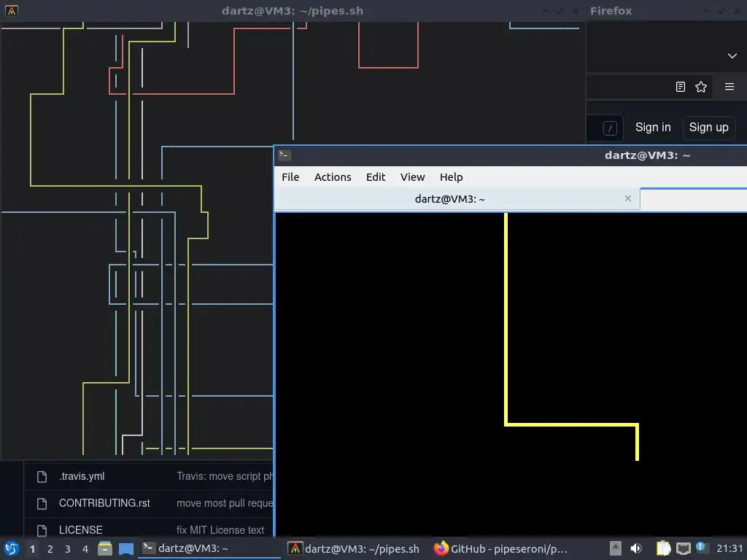Screen dimensions: 747x560
Task: Open the LICENSE file link
Action: pos(80,530)
